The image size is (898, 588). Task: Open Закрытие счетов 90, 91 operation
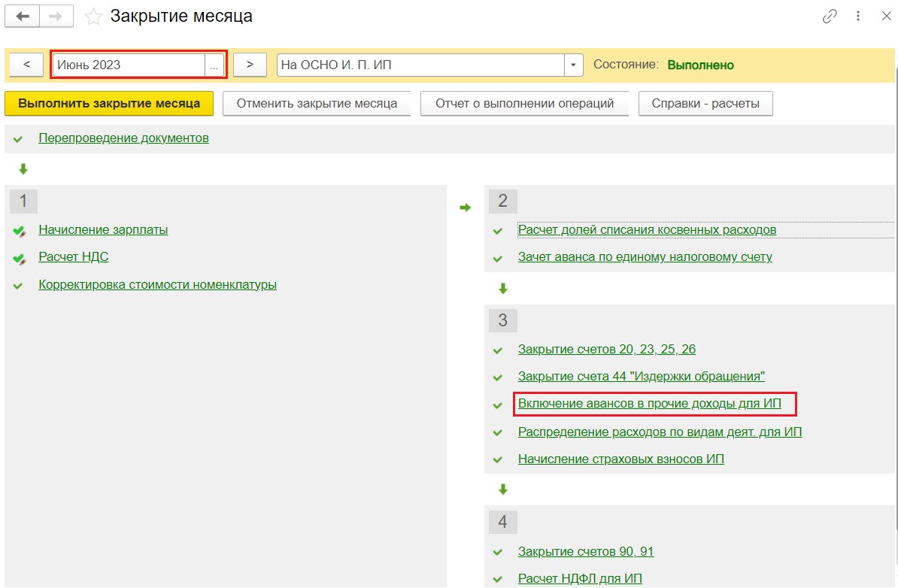(x=586, y=551)
